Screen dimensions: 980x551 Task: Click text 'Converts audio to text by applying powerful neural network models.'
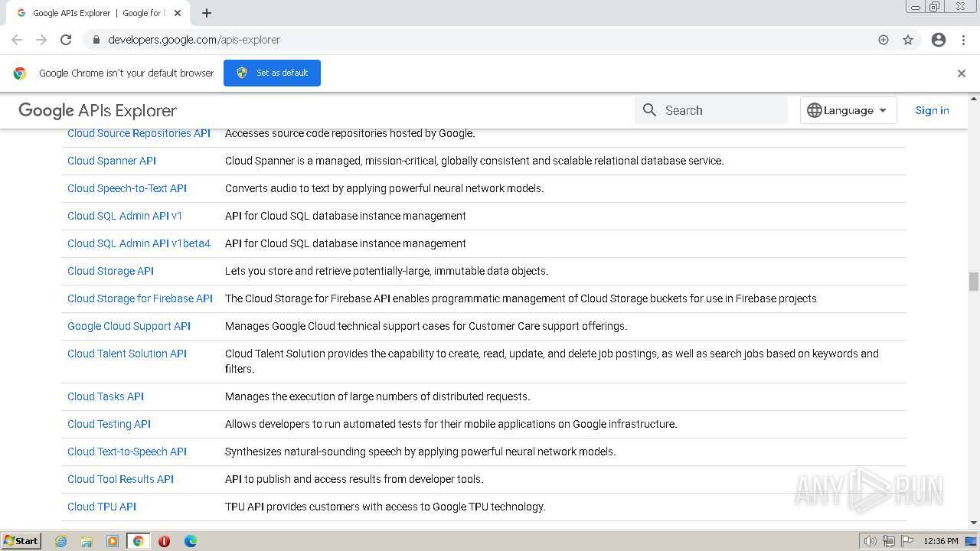coord(384,188)
